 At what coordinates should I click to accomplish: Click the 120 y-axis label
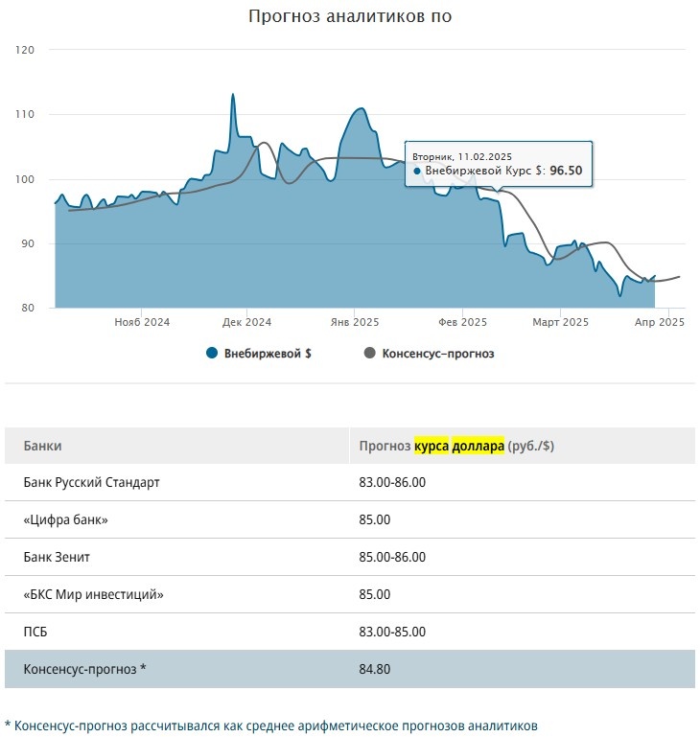(x=25, y=49)
